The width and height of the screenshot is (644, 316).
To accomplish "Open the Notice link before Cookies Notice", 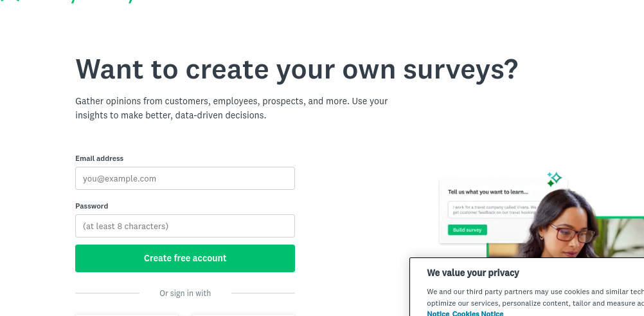I will tap(437, 313).
